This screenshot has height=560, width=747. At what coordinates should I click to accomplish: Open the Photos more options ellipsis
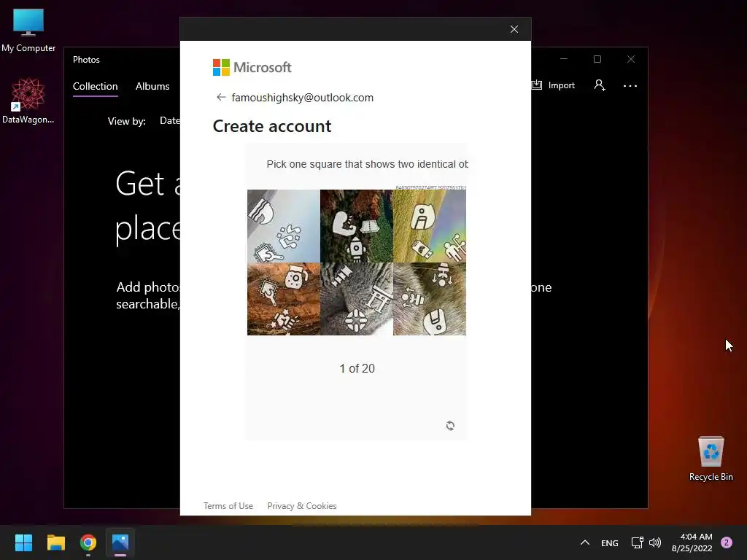pyautogui.click(x=630, y=86)
